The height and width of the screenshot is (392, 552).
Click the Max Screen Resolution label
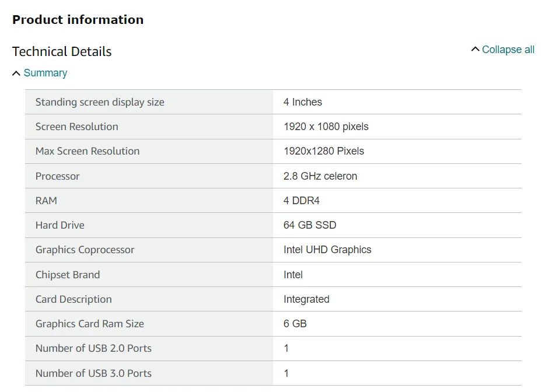88,151
